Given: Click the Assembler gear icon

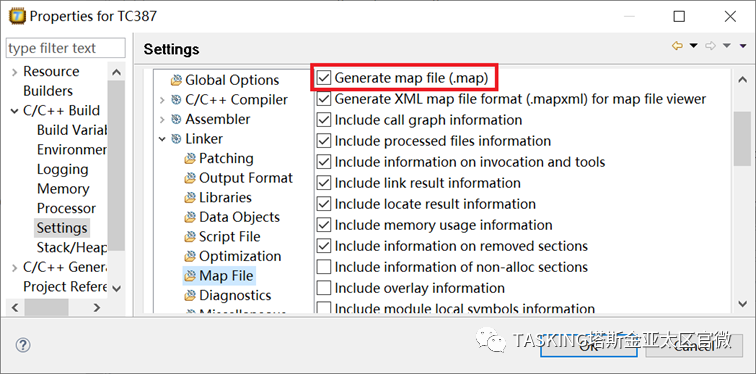Looking at the screenshot, I should tap(176, 120).
